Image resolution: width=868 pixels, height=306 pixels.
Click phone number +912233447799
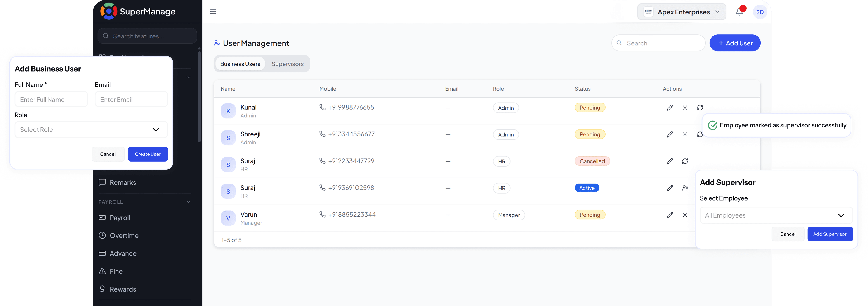(x=351, y=161)
